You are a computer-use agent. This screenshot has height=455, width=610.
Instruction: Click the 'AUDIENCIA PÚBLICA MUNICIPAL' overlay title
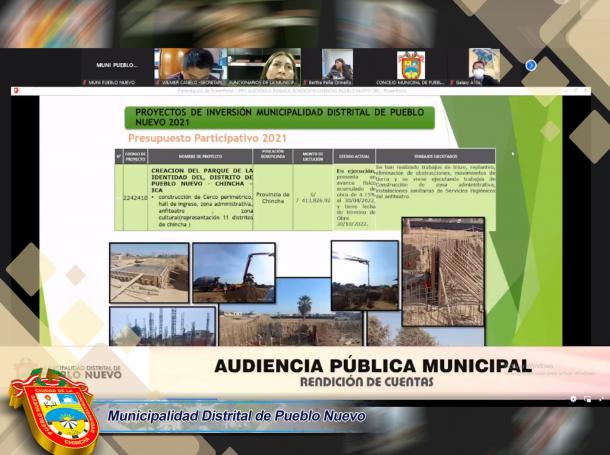click(372, 366)
